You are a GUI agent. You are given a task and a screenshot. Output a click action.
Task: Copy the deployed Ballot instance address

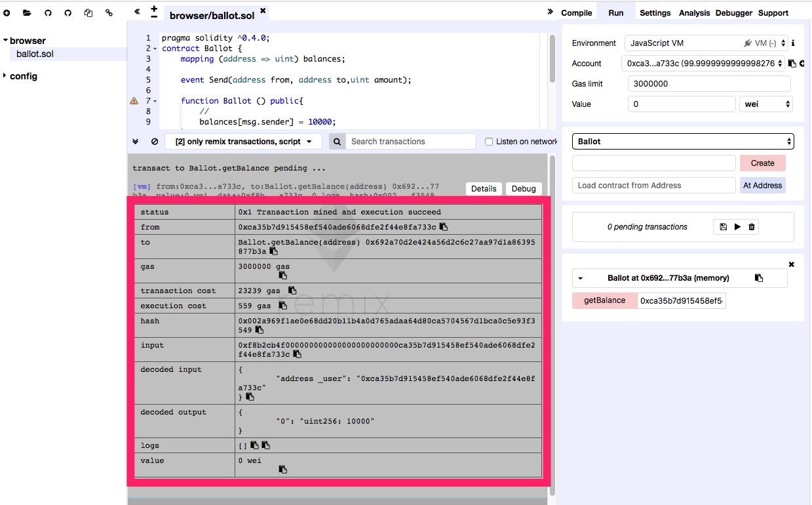[759, 278]
